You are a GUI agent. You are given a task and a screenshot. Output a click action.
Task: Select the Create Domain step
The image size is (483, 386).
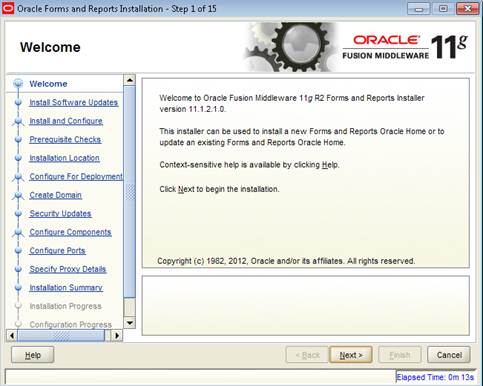pyautogui.click(x=55, y=195)
